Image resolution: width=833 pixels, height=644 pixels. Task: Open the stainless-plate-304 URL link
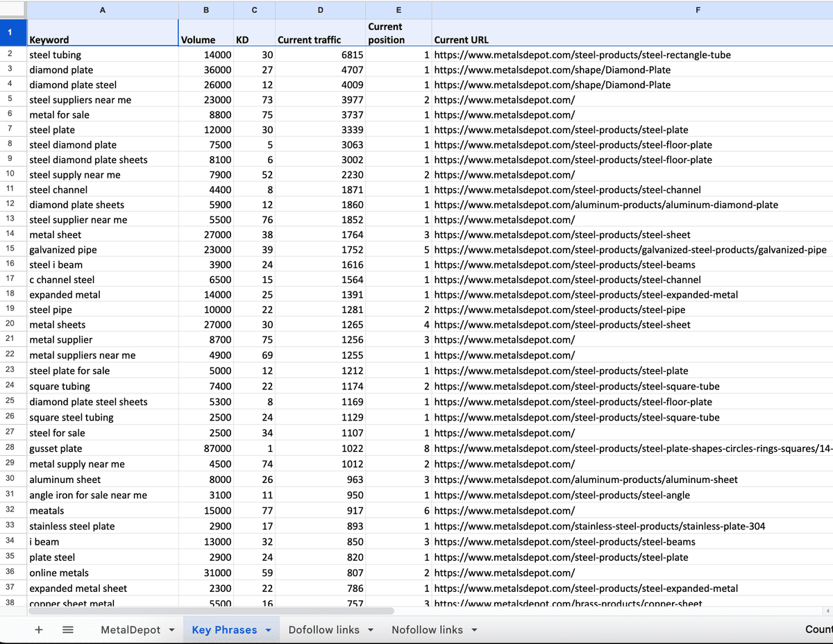[600, 526]
